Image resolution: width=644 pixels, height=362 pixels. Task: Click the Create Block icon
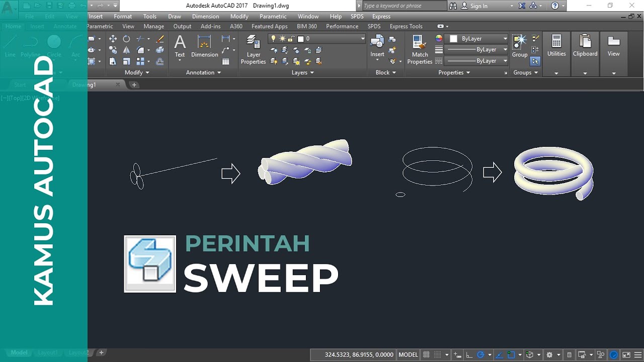392,39
